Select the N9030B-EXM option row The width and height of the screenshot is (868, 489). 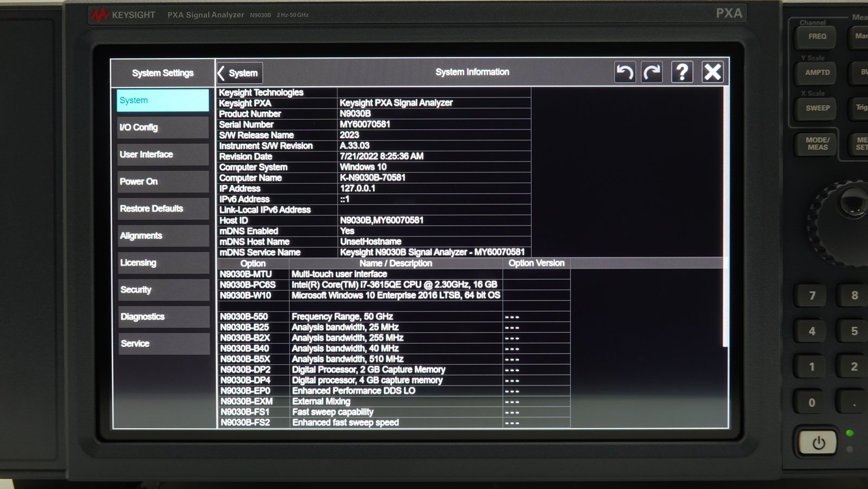(x=394, y=402)
